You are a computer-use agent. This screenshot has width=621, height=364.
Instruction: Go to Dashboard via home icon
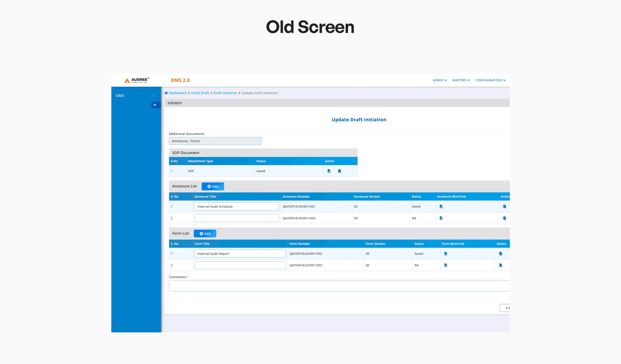(x=166, y=93)
